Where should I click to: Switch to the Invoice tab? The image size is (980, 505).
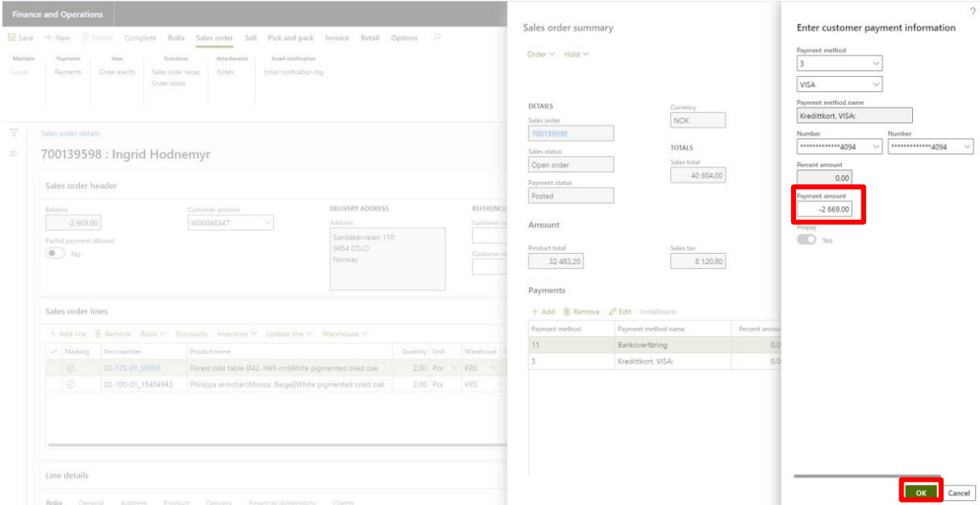click(x=337, y=38)
